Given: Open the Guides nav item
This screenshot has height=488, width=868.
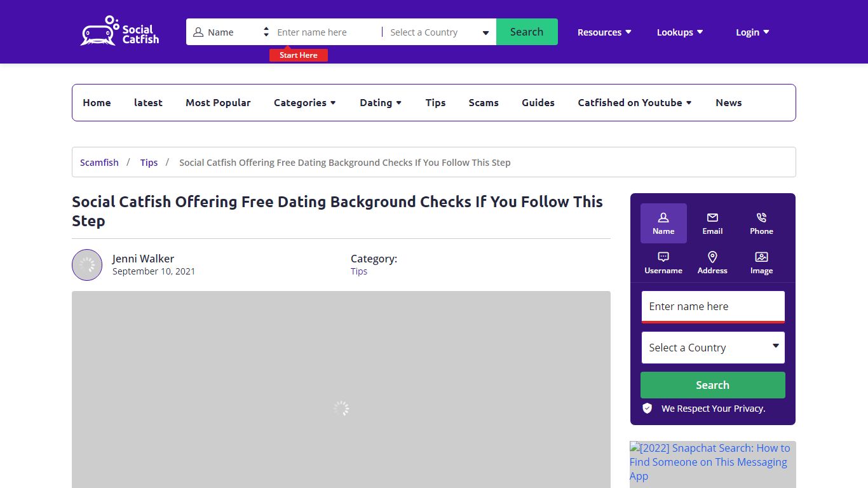Looking at the screenshot, I should [538, 102].
